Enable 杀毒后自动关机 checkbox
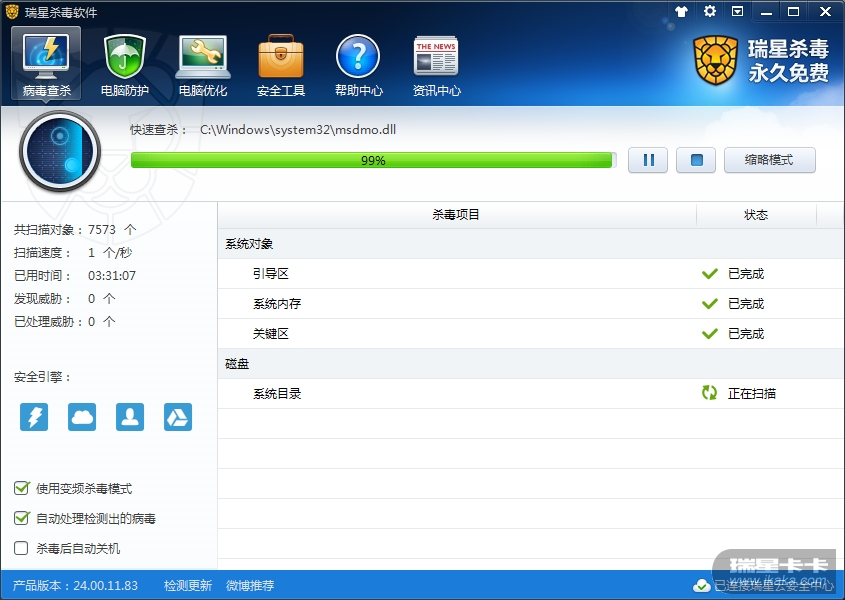Screen dimensions: 845x600 21,548
